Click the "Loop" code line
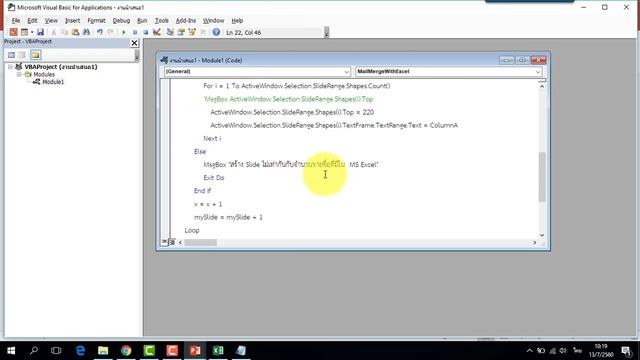640x360 pixels. tap(192, 230)
